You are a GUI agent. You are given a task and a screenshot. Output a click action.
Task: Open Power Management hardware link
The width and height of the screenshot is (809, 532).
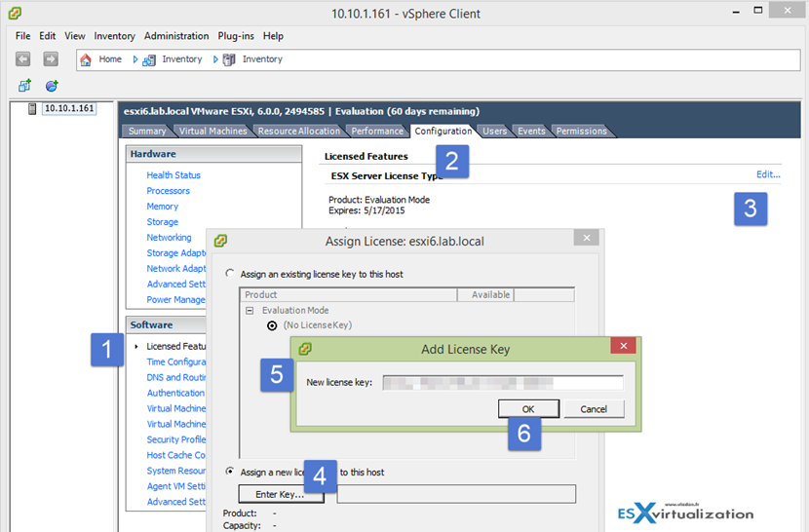pyautogui.click(x=176, y=300)
